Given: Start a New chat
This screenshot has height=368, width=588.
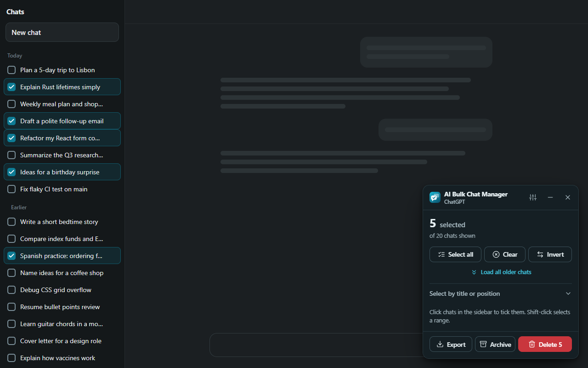Looking at the screenshot, I should pyautogui.click(x=62, y=32).
